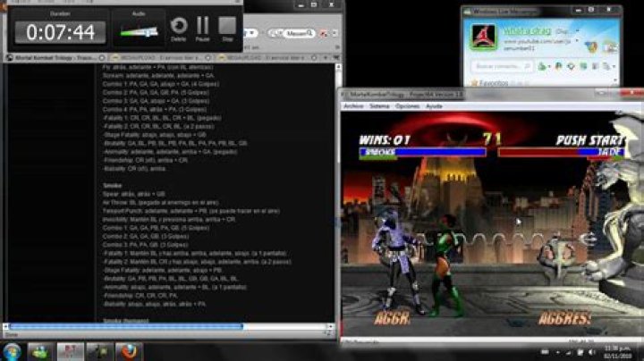The image size is (644, 361).
Task: Open Windows Live Messenger from taskbar
Action: pos(40,352)
